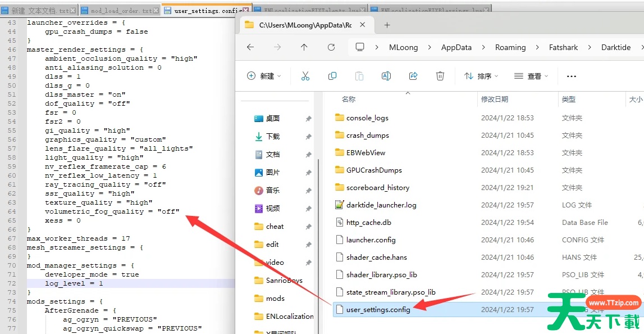Open 视频 in the sidebar
This screenshot has width=644, height=334.
273,209
